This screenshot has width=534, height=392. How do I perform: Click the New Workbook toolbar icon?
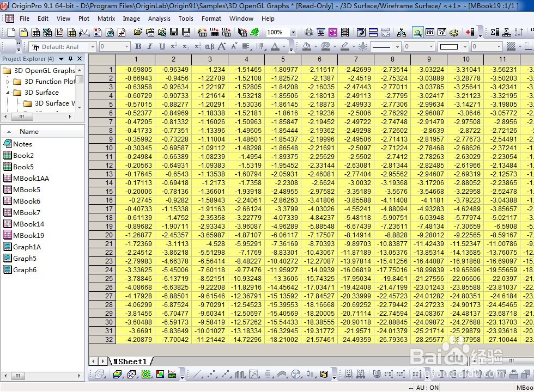pos(35,32)
